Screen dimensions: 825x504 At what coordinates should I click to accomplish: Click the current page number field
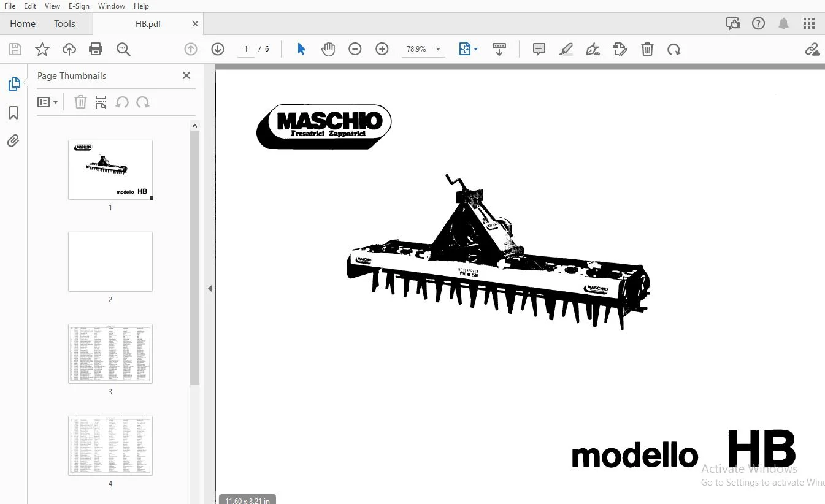click(x=246, y=49)
